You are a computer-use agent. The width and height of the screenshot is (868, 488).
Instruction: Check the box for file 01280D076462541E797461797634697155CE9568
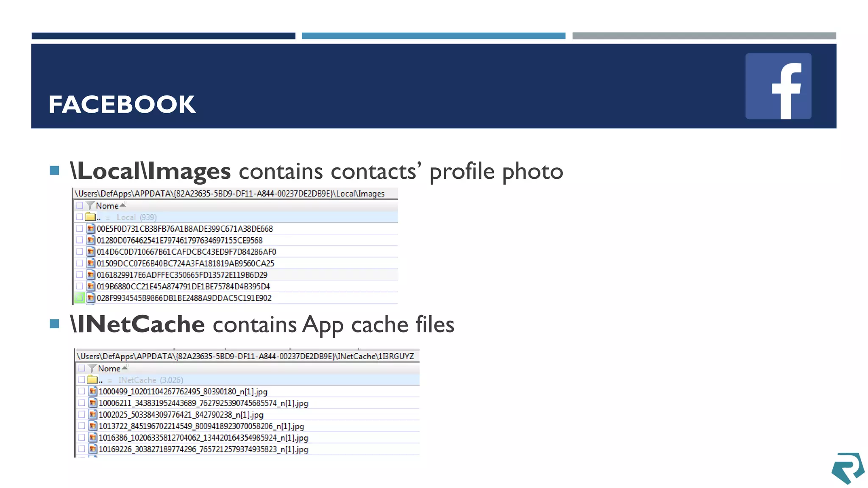coord(80,240)
